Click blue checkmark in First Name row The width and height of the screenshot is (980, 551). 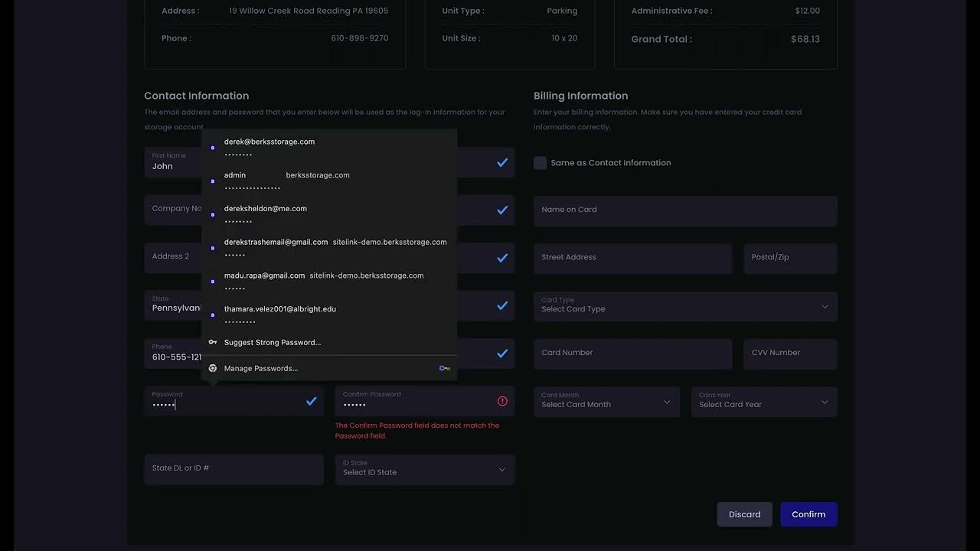point(502,162)
